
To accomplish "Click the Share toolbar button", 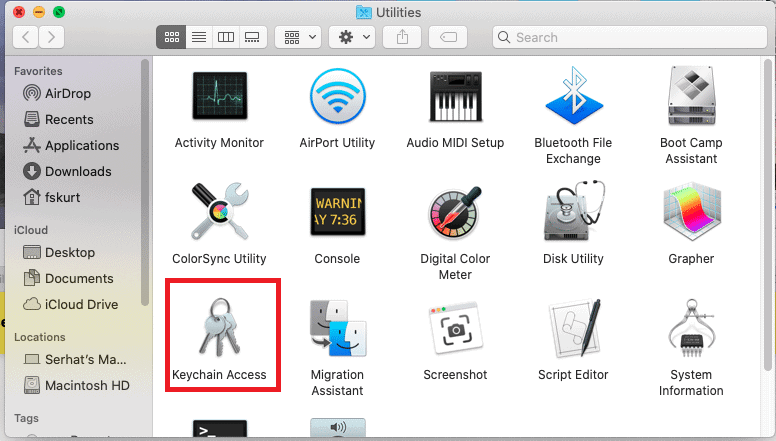I will point(402,37).
